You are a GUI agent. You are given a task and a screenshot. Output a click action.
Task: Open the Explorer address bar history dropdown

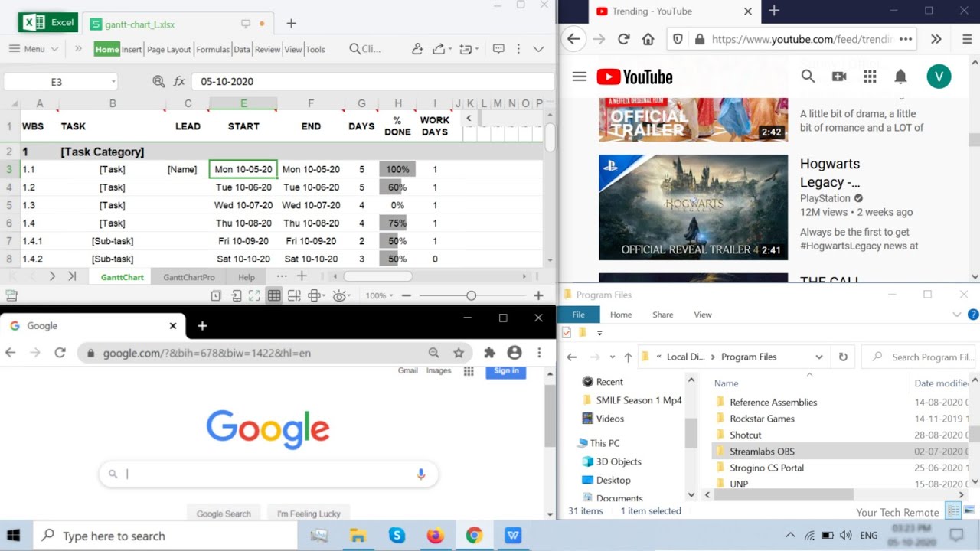pyautogui.click(x=818, y=357)
